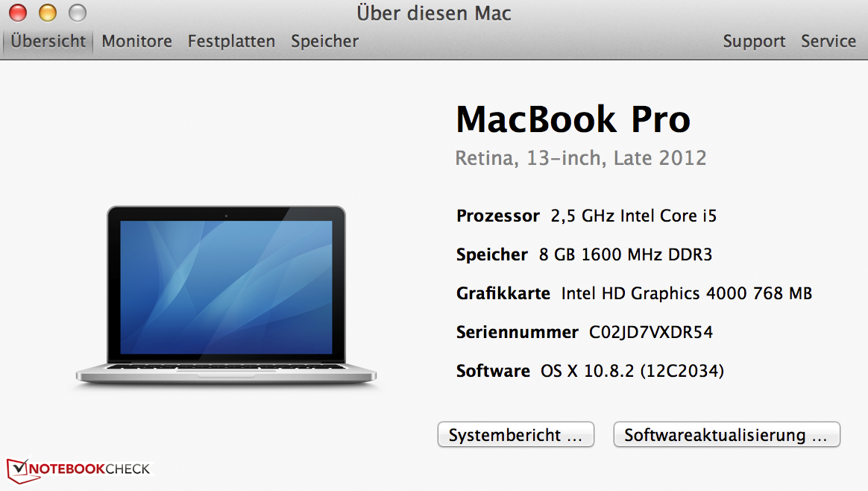Click the grey disabled zoom button

pos(78,13)
